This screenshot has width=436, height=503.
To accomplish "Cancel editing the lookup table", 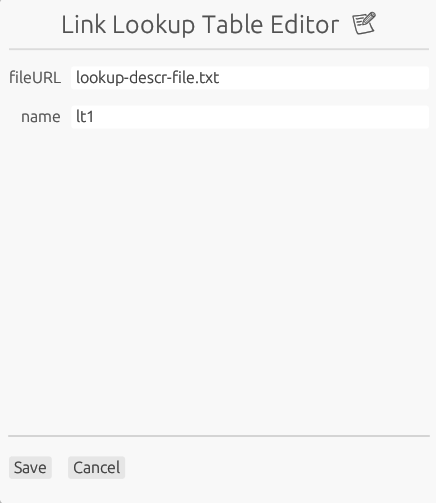I will tap(97, 467).
